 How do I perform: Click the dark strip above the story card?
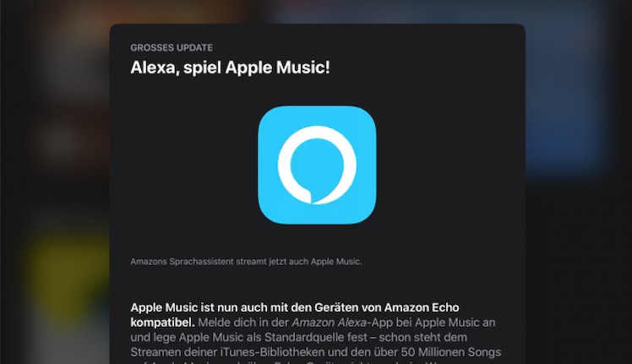coord(317,11)
